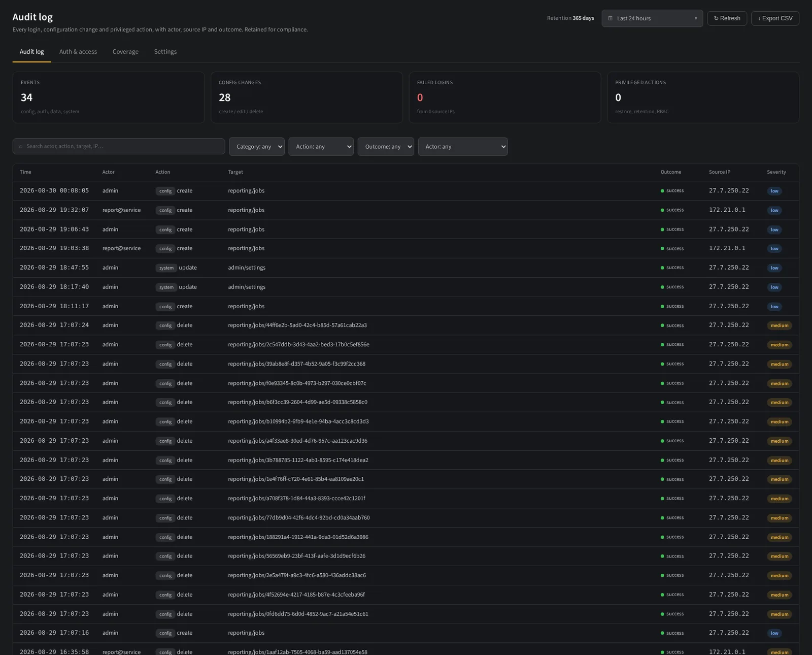
Task: Click success outcome in 3b788785 job row
Action: 672,460
